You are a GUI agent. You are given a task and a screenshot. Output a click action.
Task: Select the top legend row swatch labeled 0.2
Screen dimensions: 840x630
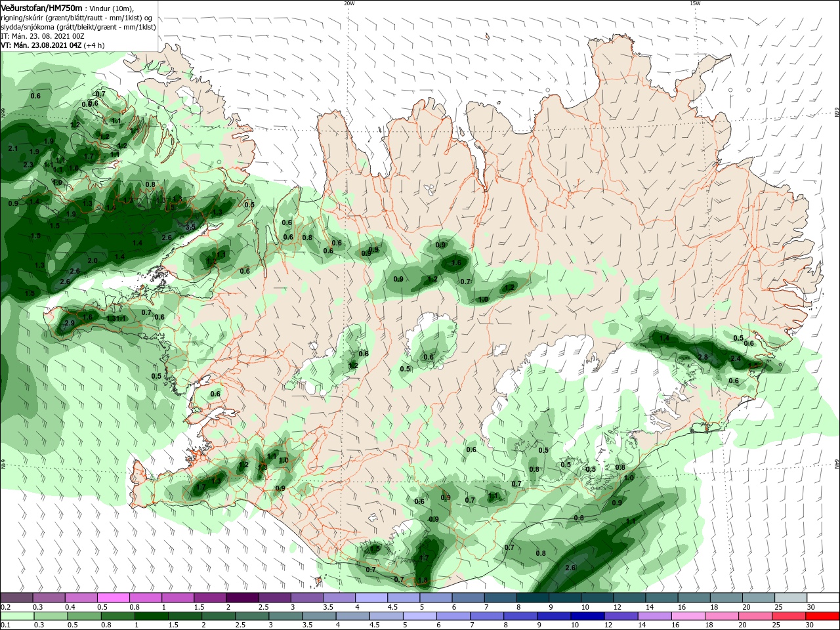16,598
